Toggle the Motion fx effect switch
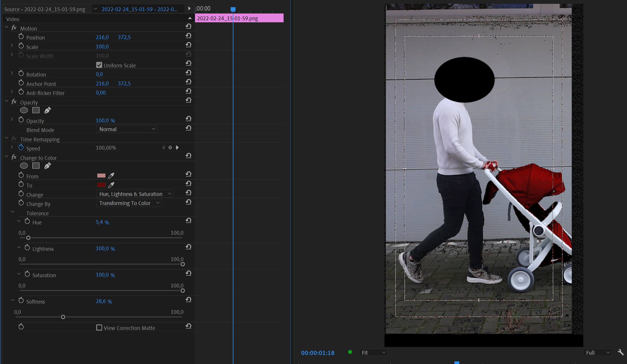The width and height of the screenshot is (627, 364). (x=14, y=28)
